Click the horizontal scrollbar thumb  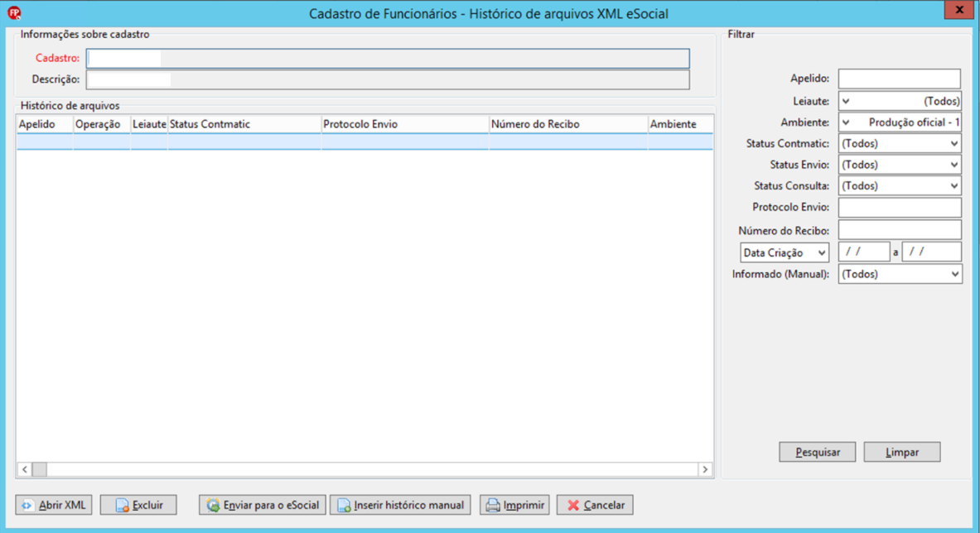click(x=40, y=469)
